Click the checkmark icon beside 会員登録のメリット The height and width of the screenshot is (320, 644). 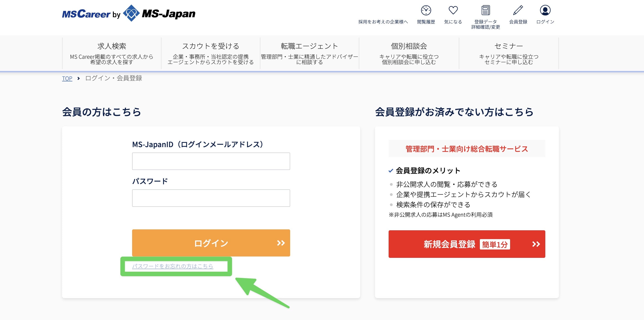[x=390, y=171]
